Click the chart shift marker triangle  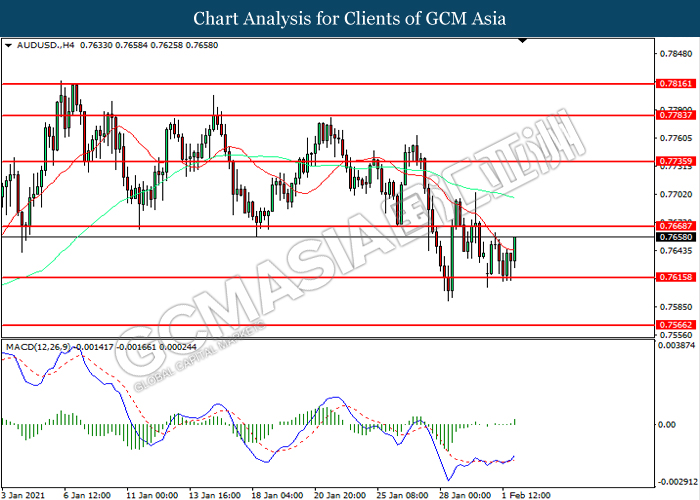coord(523,41)
